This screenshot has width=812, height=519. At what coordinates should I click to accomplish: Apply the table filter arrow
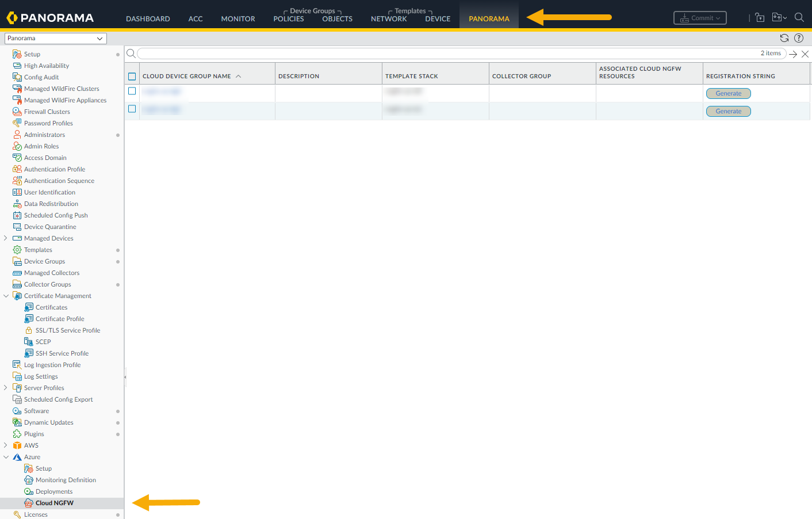coord(793,54)
